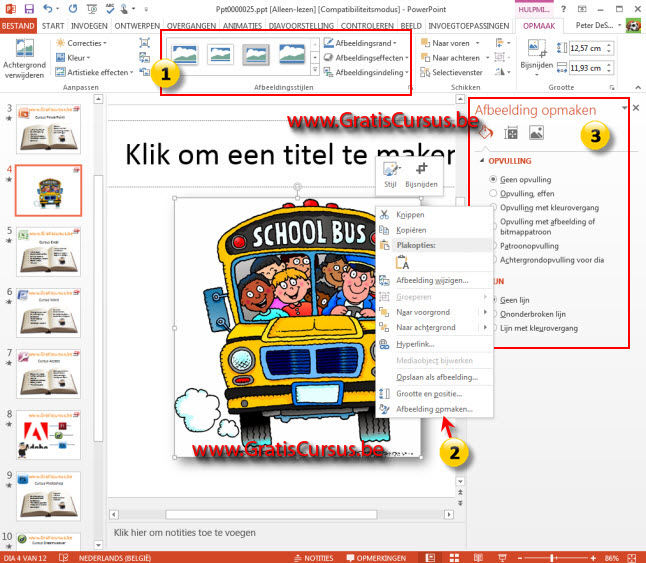Switch to the INVOEGEN tab
The height and width of the screenshot is (563, 646).
tap(89, 26)
